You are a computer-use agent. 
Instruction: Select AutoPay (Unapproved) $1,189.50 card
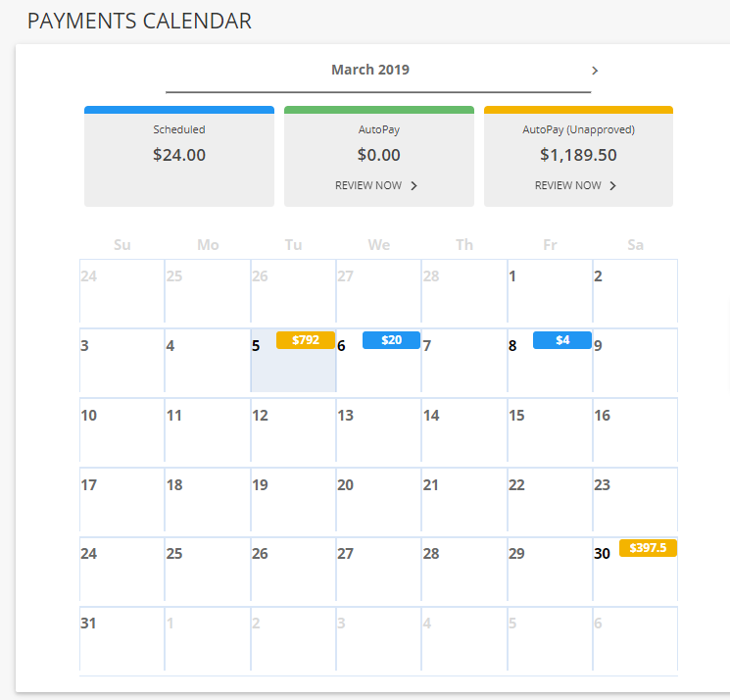(x=578, y=157)
